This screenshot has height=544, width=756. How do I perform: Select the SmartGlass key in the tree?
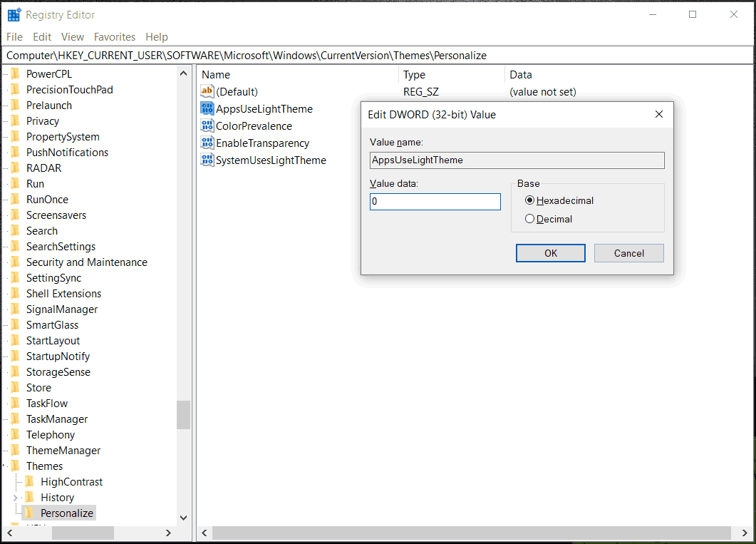pyautogui.click(x=52, y=325)
